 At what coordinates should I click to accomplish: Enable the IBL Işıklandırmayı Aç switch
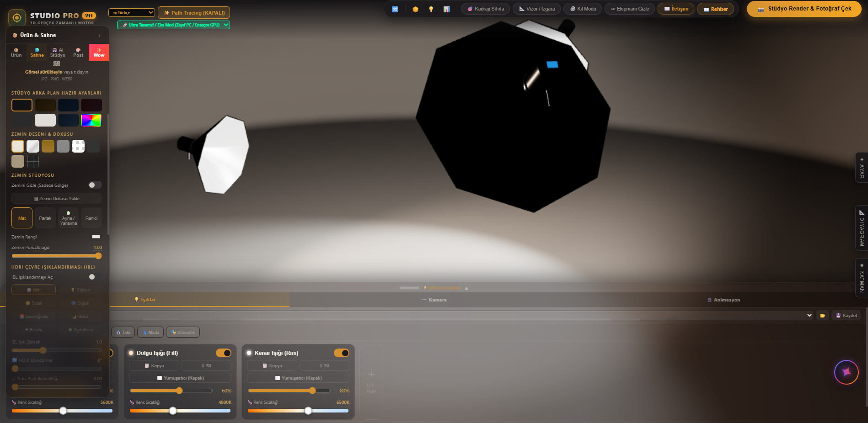(95, 277)
